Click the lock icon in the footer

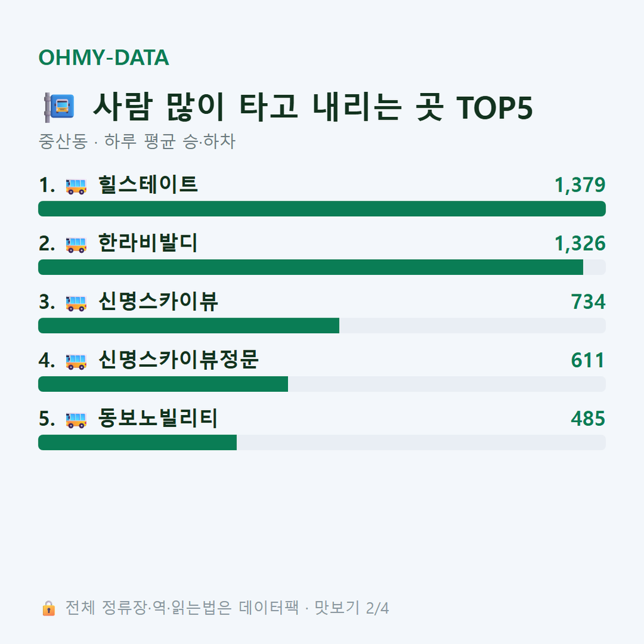(x=48, y=608)
